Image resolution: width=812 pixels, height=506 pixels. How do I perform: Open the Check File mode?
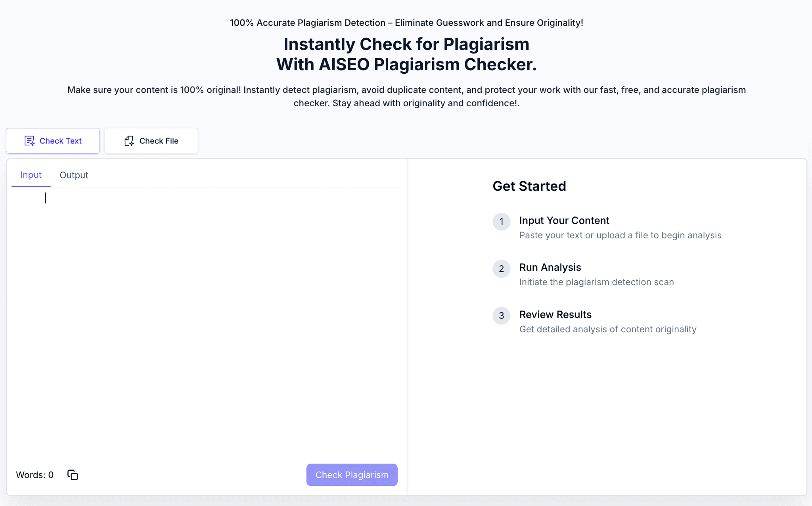tap(151, 141)
